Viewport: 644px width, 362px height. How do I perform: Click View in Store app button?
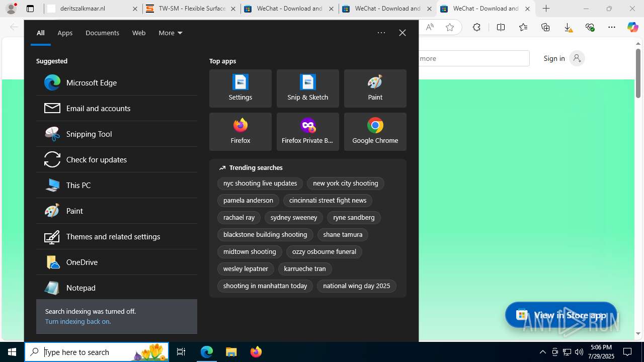click(561, 315)
